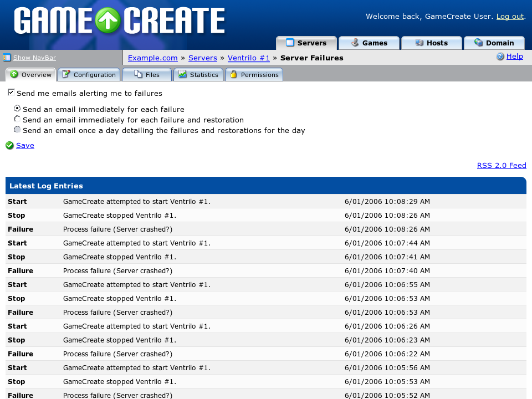This screenshot has width=532, height=399.
Task: Open the Example.com breadcrumb link
Action: [153, 58]
